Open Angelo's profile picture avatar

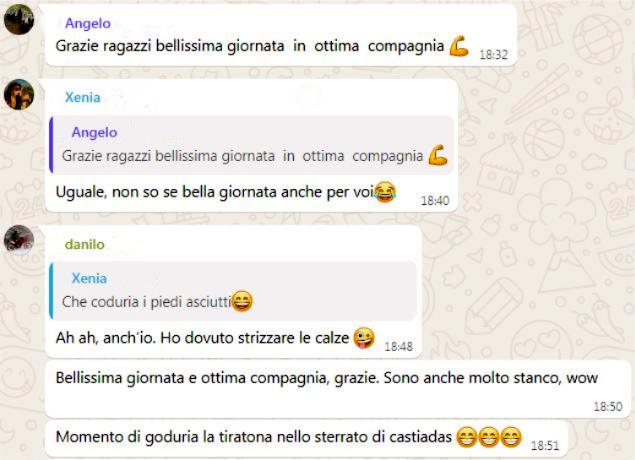19,19
